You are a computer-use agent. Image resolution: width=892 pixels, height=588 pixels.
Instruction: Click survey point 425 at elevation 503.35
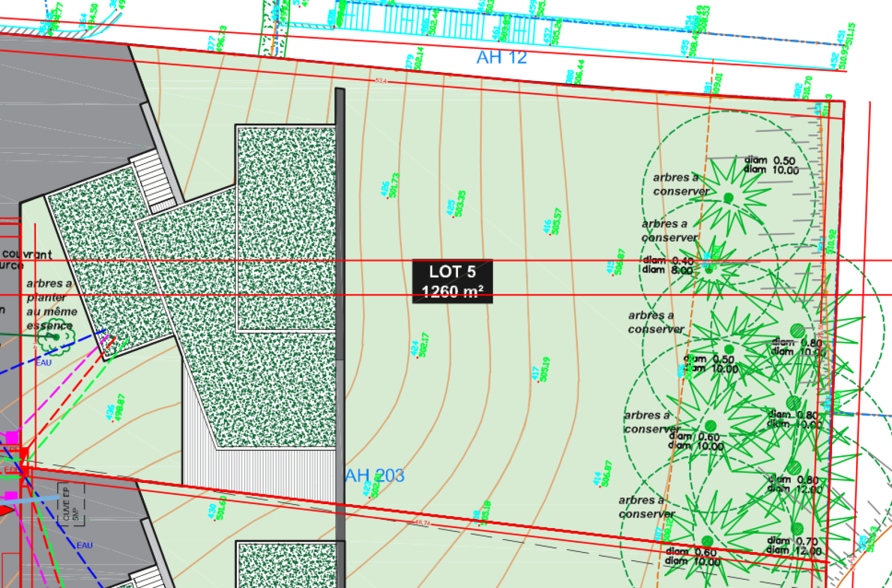click(x=456, y=204)
